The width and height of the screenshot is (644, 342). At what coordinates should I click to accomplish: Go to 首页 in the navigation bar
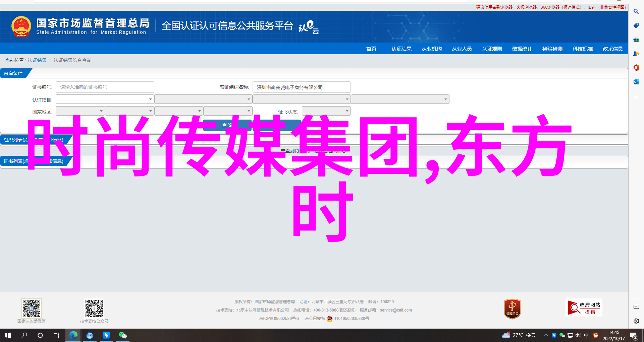tap(371, 49)
